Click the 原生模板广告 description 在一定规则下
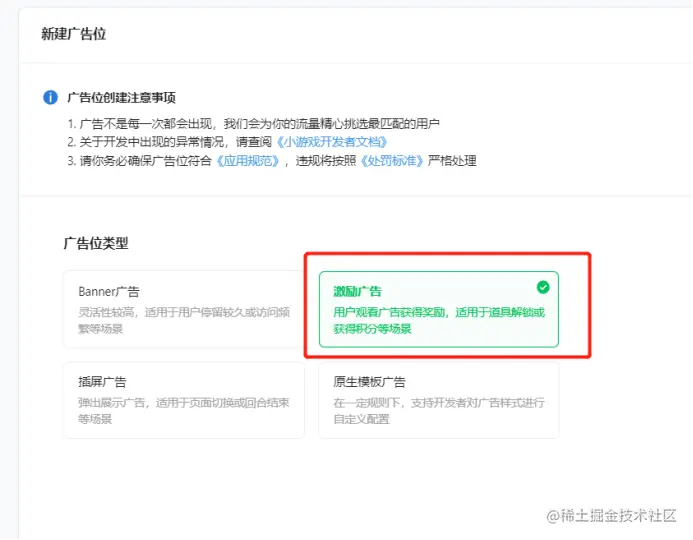This screenshot has height=540, width=693. tap(439, 411)
